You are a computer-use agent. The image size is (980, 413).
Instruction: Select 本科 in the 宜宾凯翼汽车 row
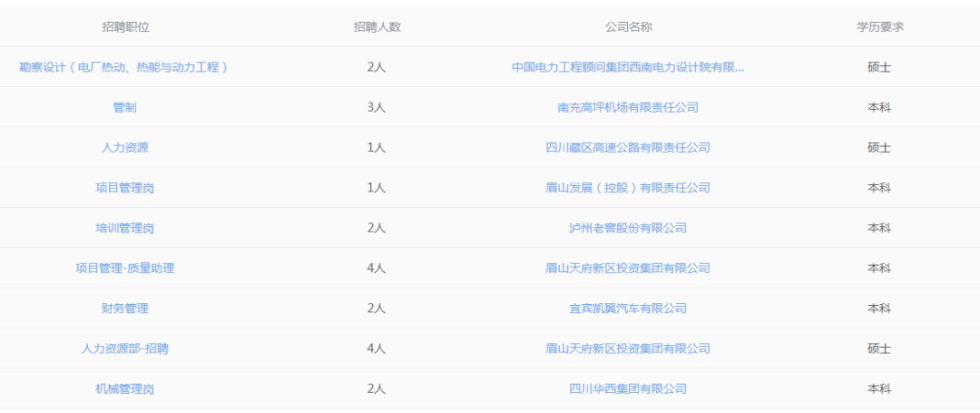click(879, 308)
